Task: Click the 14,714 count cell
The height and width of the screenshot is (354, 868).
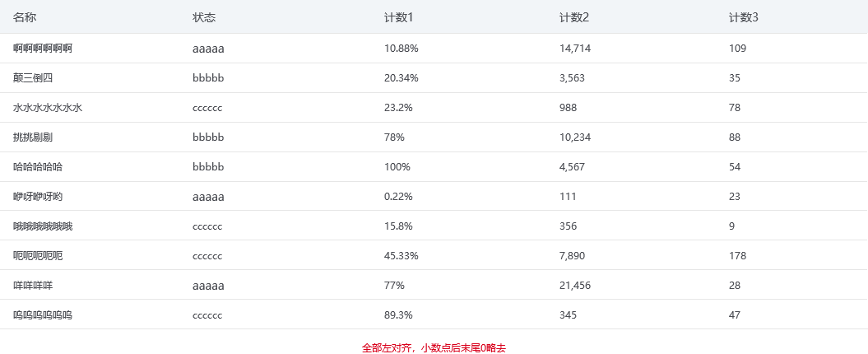Action: [574, 49]
